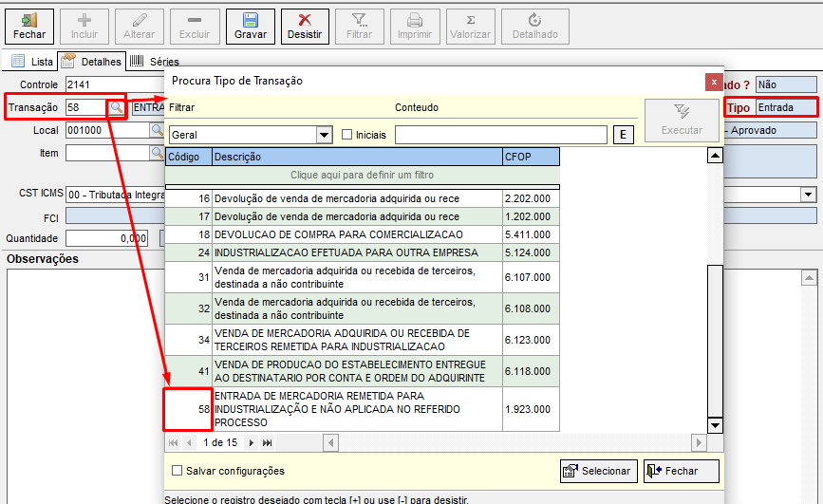Click the Desistir cancel icon

point(306,20)
